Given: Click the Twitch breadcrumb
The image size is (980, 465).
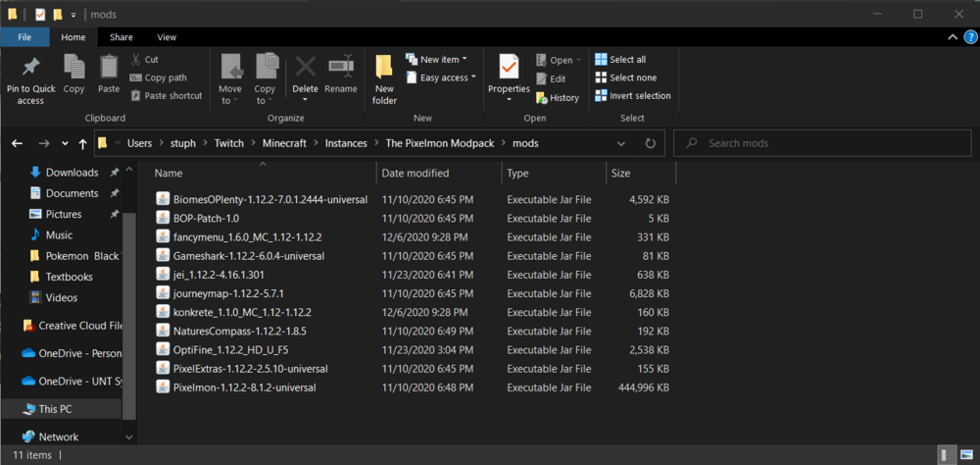Looking at the screenshot, I should tap(229, 143).
